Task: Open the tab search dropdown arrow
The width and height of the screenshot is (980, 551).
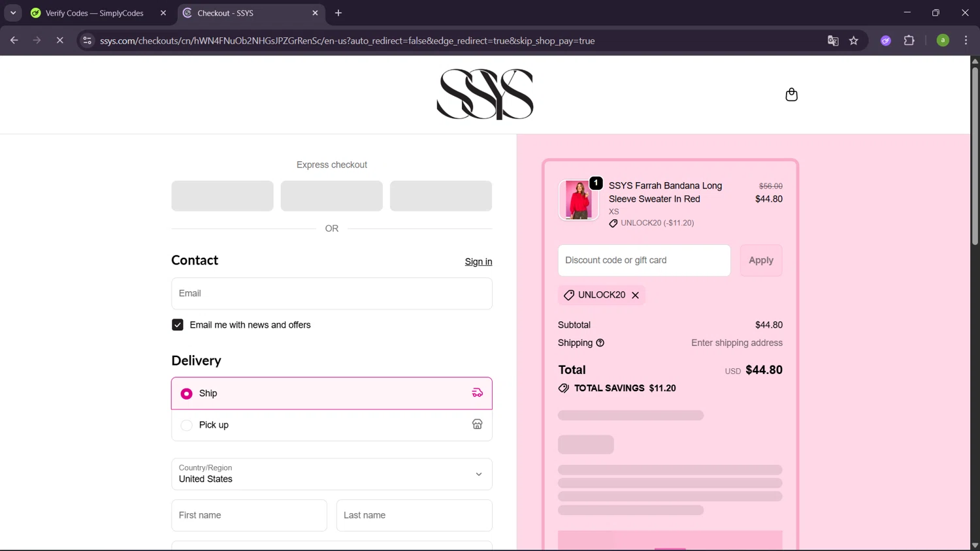Action: point(13,13)
